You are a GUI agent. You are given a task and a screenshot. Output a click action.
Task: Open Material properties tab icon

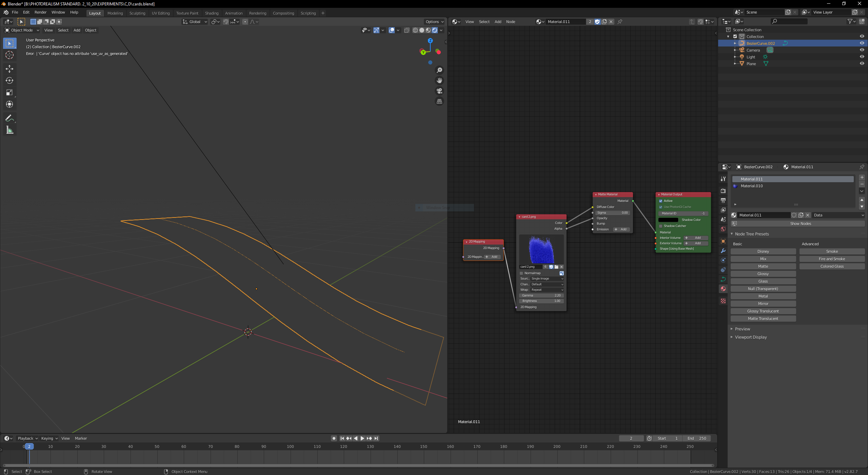(723, 289)
